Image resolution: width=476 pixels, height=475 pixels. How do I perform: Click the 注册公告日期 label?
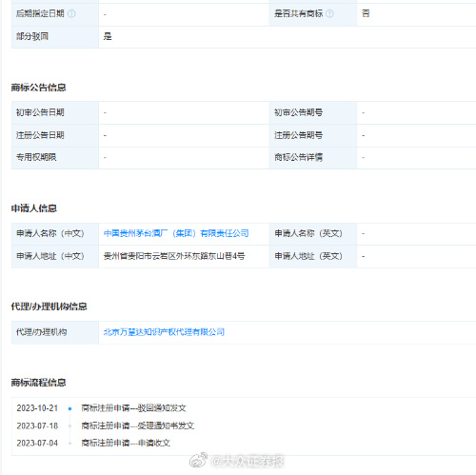click(x=40, y=135)
